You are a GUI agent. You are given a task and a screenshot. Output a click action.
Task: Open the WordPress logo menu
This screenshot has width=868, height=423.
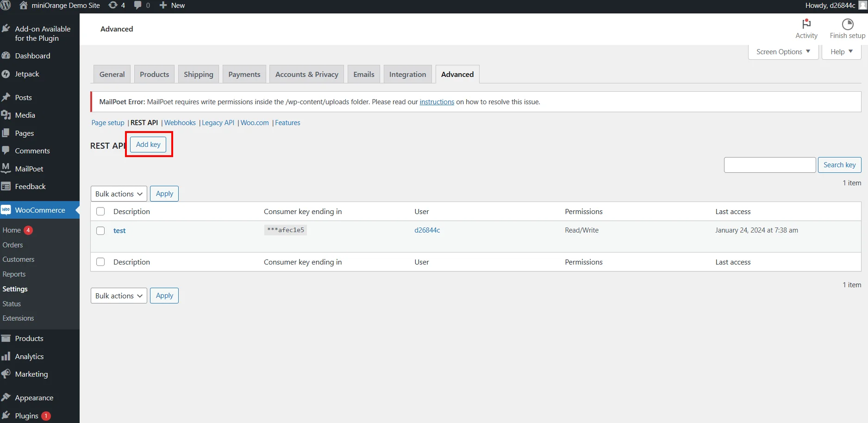[6, 5]
